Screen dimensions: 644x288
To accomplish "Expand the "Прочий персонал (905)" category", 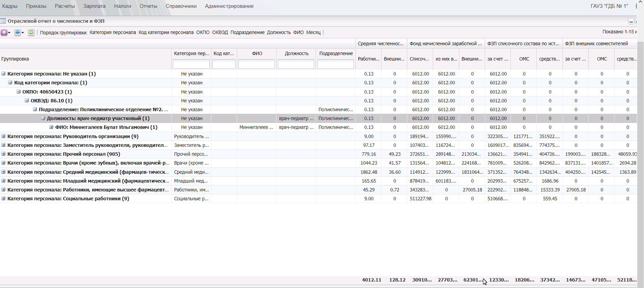I will (3, 154).
